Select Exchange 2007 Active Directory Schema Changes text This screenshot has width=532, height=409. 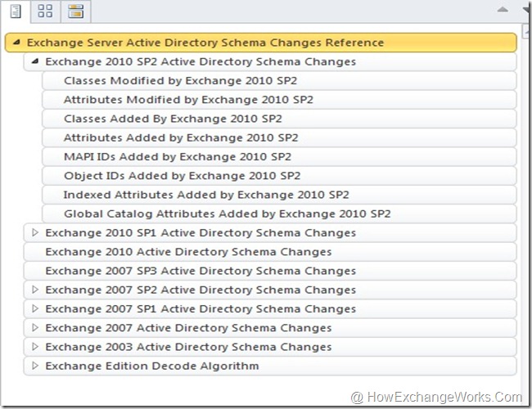(x=188, y=327)
